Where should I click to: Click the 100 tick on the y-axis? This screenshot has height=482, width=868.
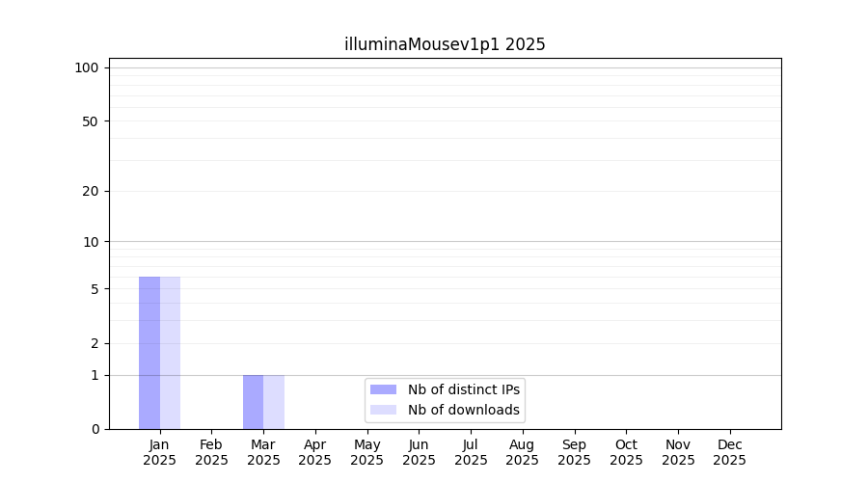[x=87, y=67]
